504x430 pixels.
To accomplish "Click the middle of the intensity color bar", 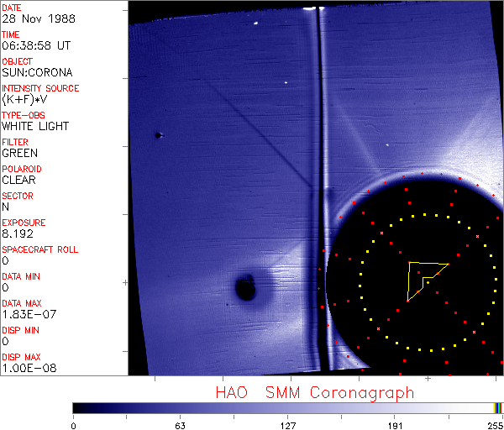I will [x=287, y=407].
